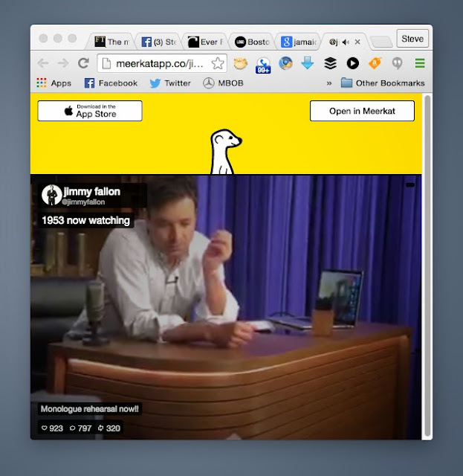Click the cat face extension icon

240,63
